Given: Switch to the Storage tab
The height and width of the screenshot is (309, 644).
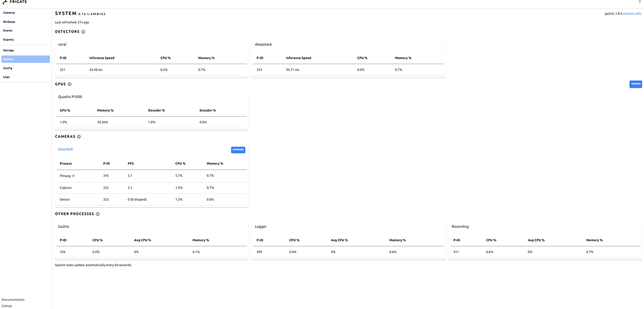Looking at the screenshot, I should (8, 50).
